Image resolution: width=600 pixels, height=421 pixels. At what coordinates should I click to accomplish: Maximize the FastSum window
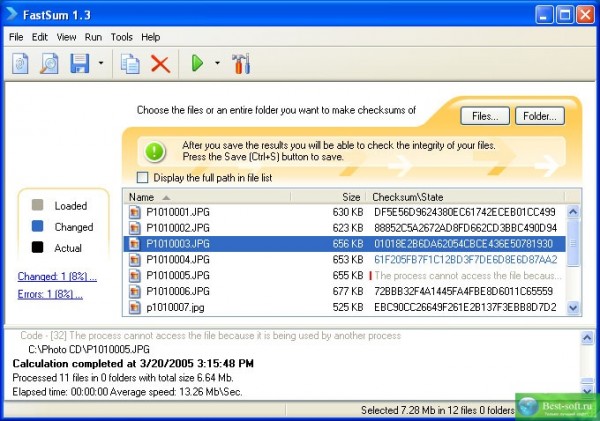pos(564,15)
